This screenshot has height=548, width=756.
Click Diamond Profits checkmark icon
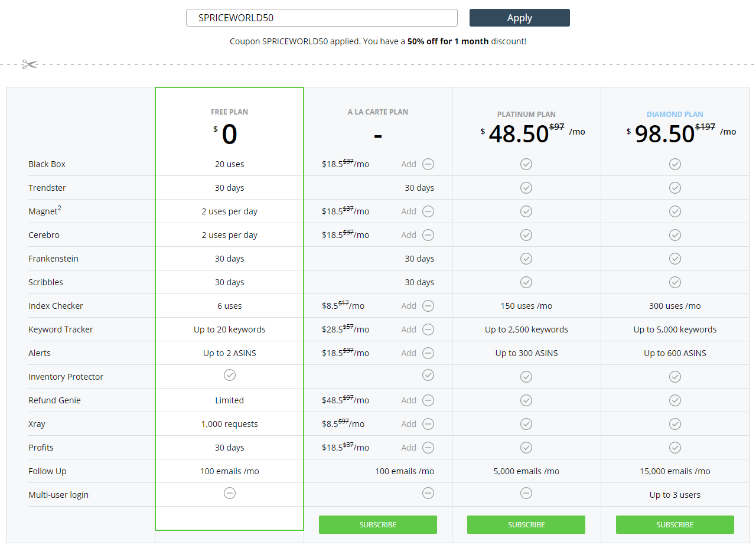point(675,448)
